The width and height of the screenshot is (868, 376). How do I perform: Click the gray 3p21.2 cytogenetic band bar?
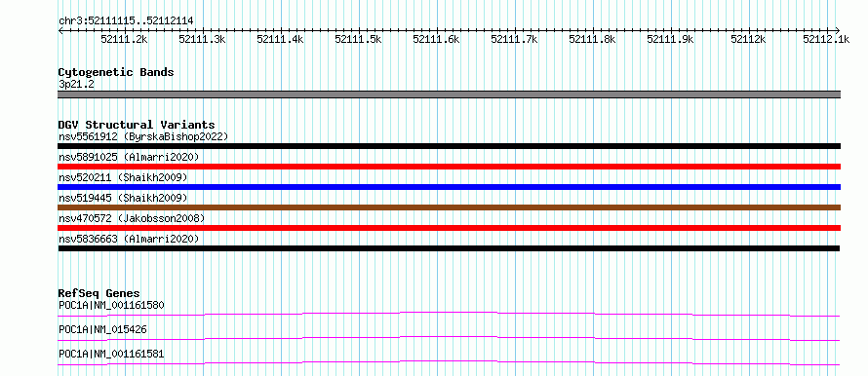449,94
